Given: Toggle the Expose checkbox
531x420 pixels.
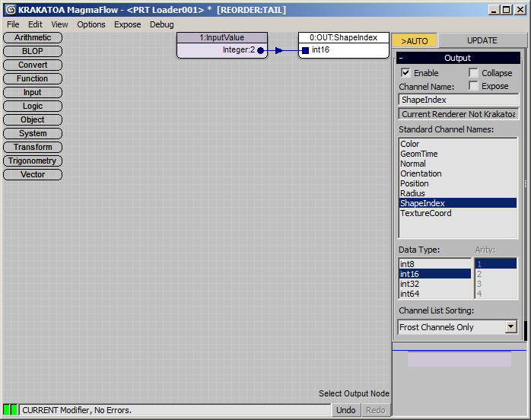Looking at the screenshot, I should [x=473, y=86].
